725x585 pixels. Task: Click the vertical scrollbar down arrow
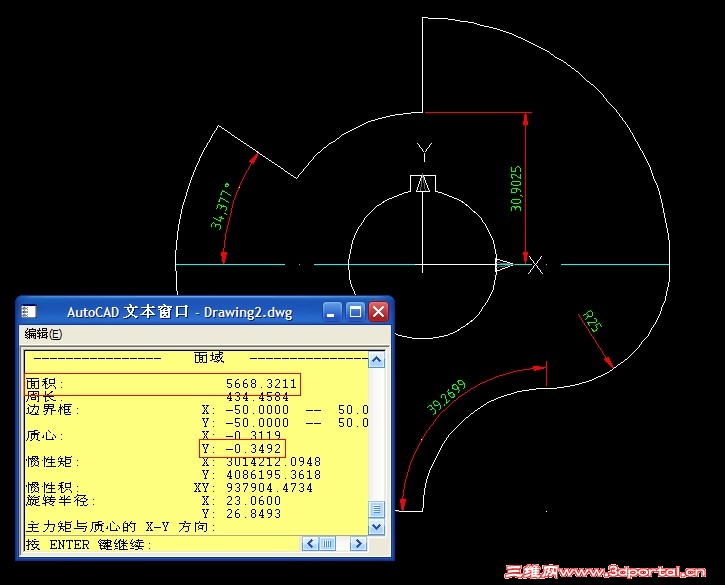tap(376, 527)
